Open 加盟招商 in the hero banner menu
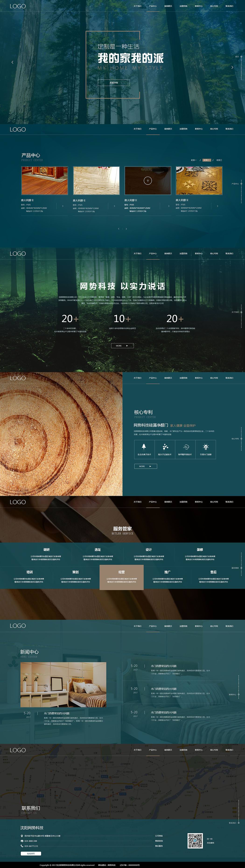The width and height of the screenshot is (245, 868). click(x=183, y=6)
